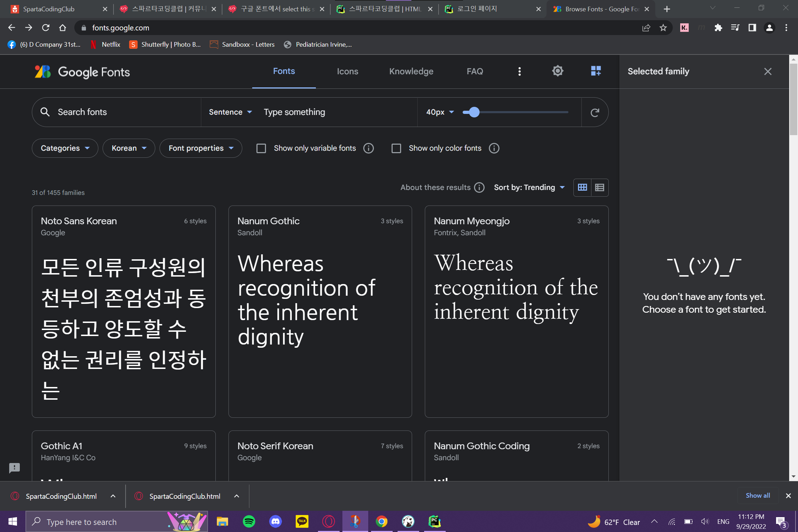Image resolution: width=798 pixels, height=532 pixels.
Task: Open the Netflix bookmark
Action: (x=106, y=45)
